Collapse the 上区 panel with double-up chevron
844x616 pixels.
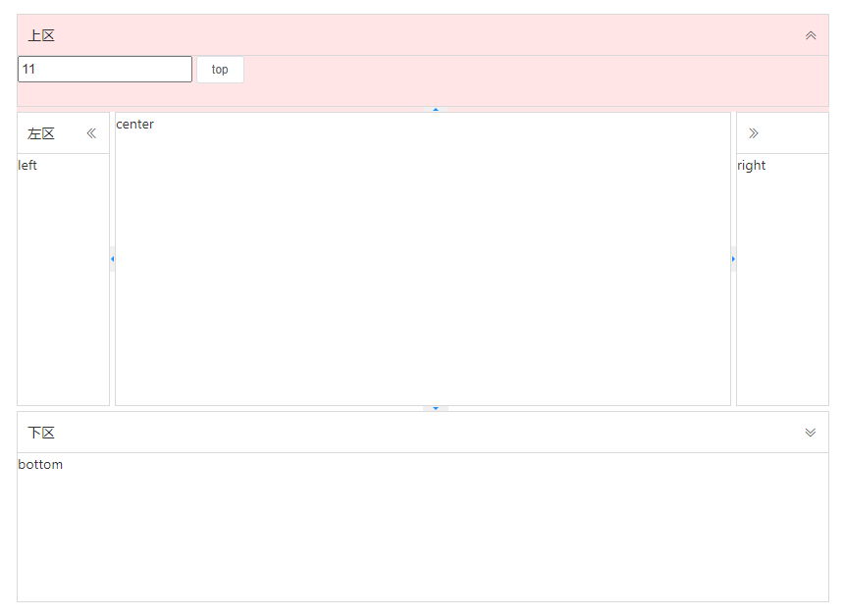810,35
